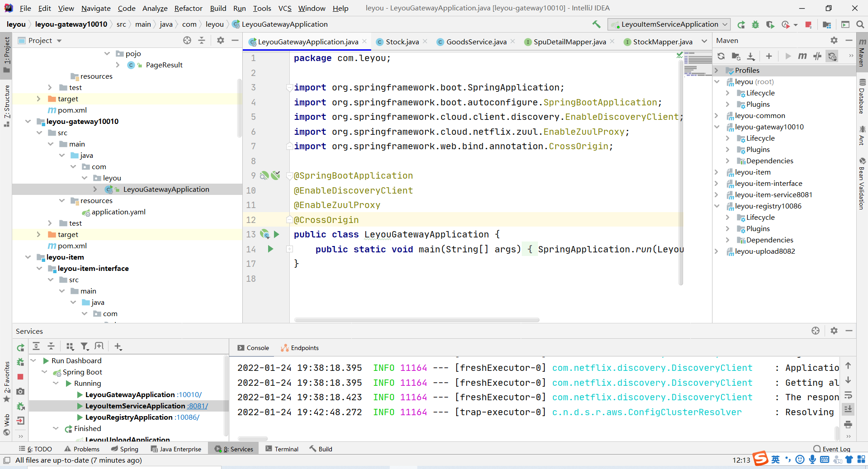The height and width of the screenshot is (469, 868).
Task: Execute Maven goal (m icon)
Action: [802, 56]
